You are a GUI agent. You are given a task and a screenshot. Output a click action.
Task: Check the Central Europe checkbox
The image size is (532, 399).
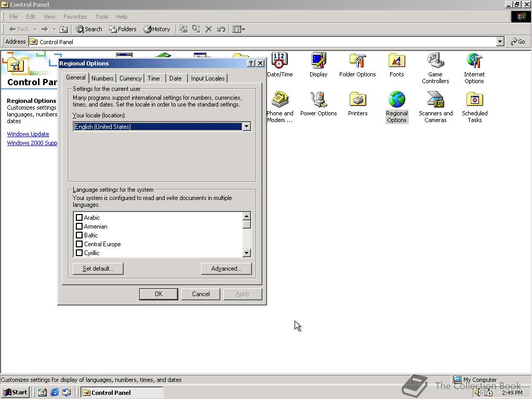coord(79,244)
